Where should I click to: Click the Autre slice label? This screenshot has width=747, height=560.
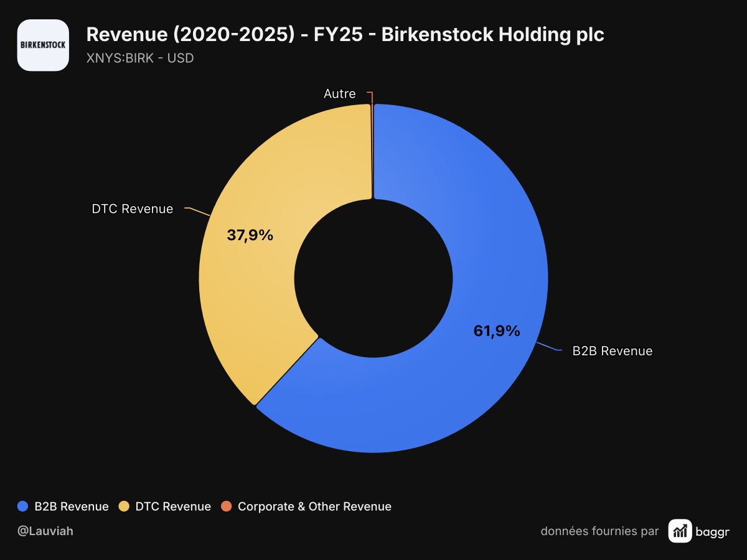[x=340, y=94]
